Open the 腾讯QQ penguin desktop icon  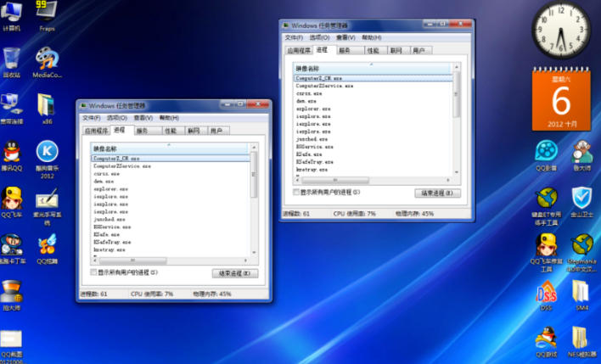click(x=12, y=152)
